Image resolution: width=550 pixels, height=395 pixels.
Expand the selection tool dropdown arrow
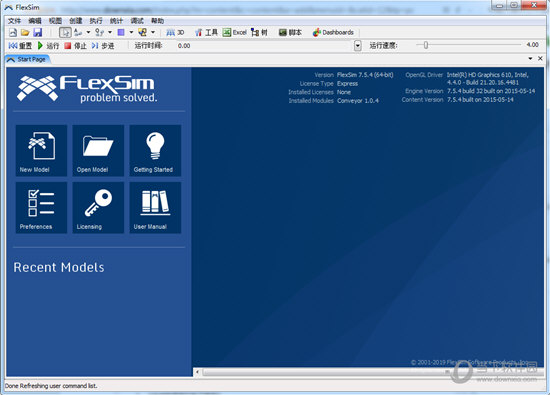click(x=153, y=33)
